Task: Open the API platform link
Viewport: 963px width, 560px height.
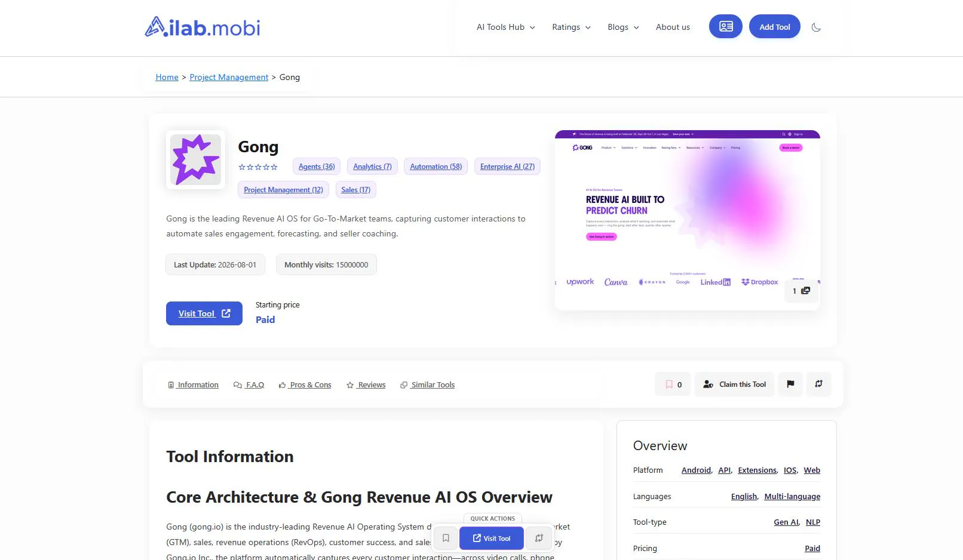Action: pos(725,470)
